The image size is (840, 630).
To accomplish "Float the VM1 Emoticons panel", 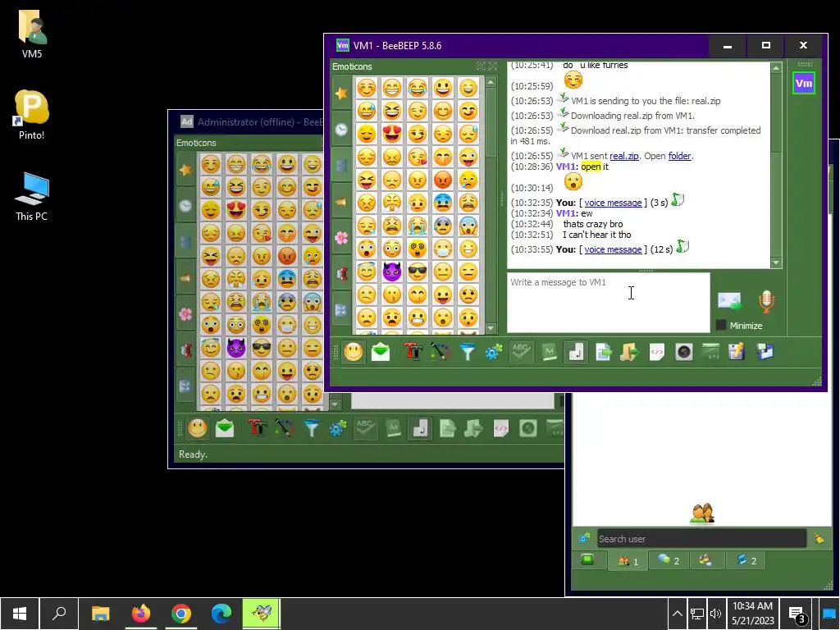I will click(481, 66).
